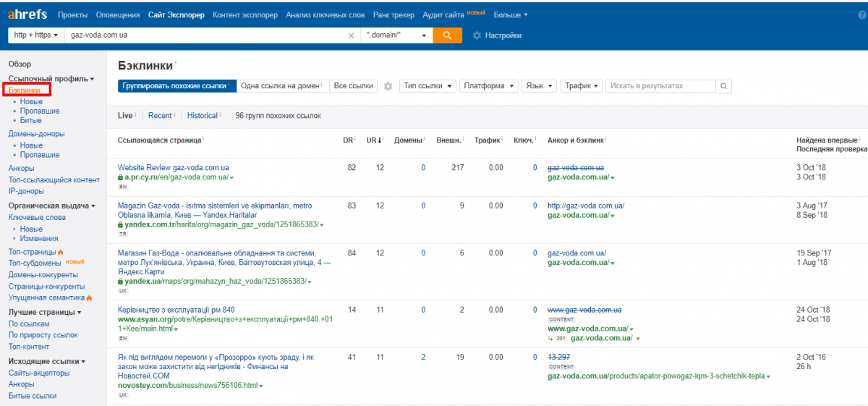This screenshot has width=868, height=406.
Task: Open Топ-ссылающийся контент in sidebar
Action: coord(54,180)
